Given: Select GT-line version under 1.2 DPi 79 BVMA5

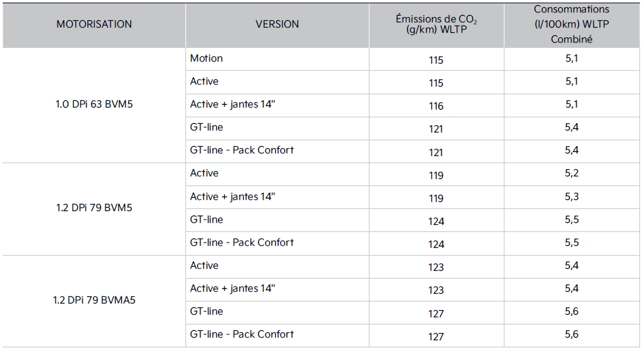Looking at the screenshot, I should (x=206, y=311).
